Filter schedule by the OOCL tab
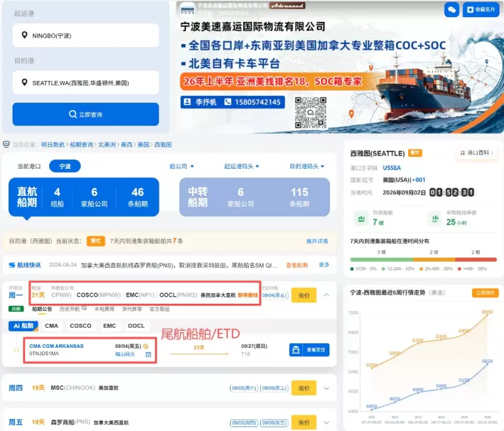The height and width of the screenshot is (431, 504). [x=136, y=326]
